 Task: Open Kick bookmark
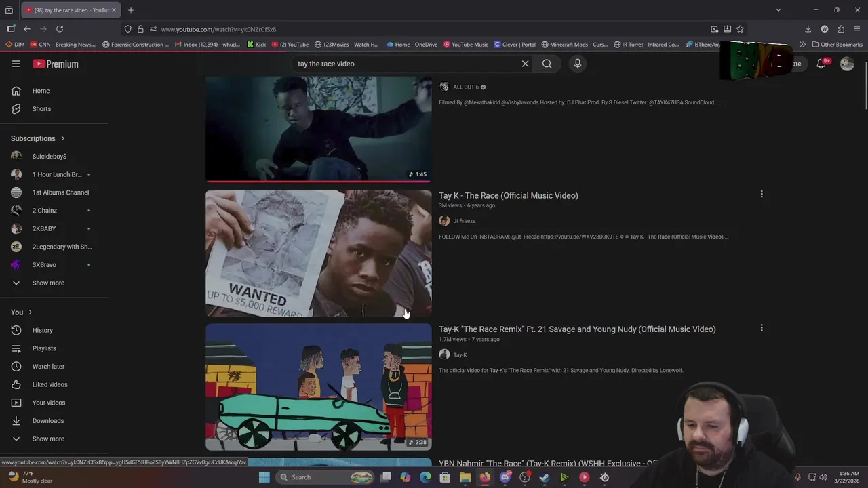click(256, 45)
